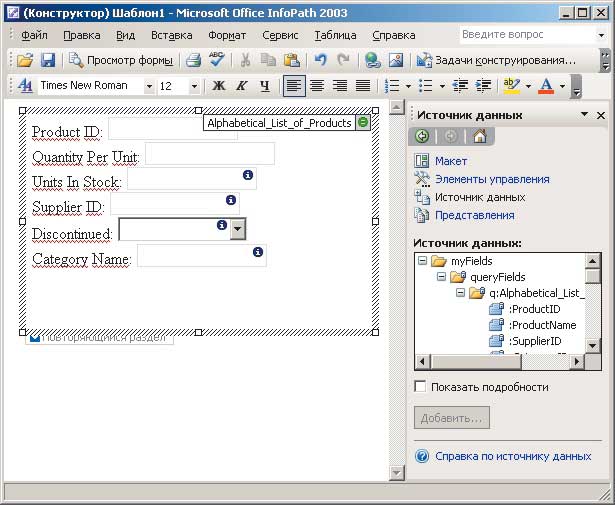
Task: Redo action with the grayed arrow icon
Action: [x=343, y=60]
